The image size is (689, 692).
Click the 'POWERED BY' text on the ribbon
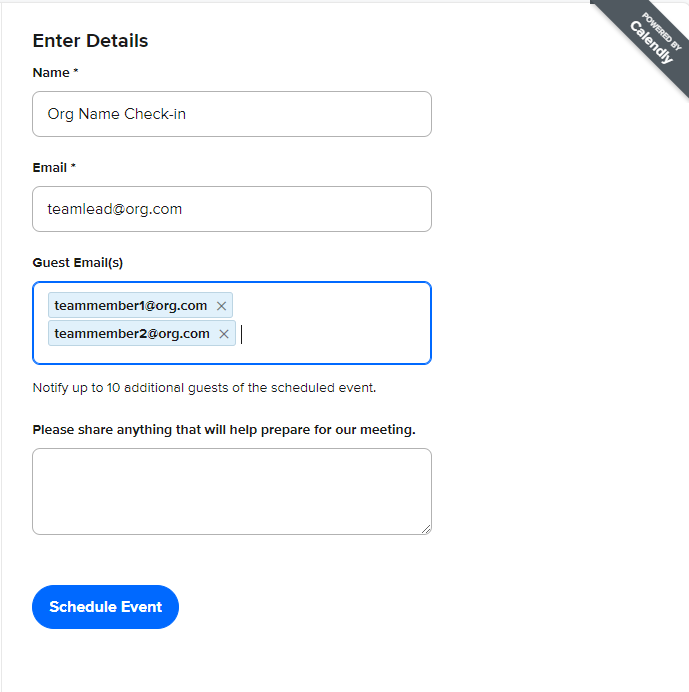[662, 31]
